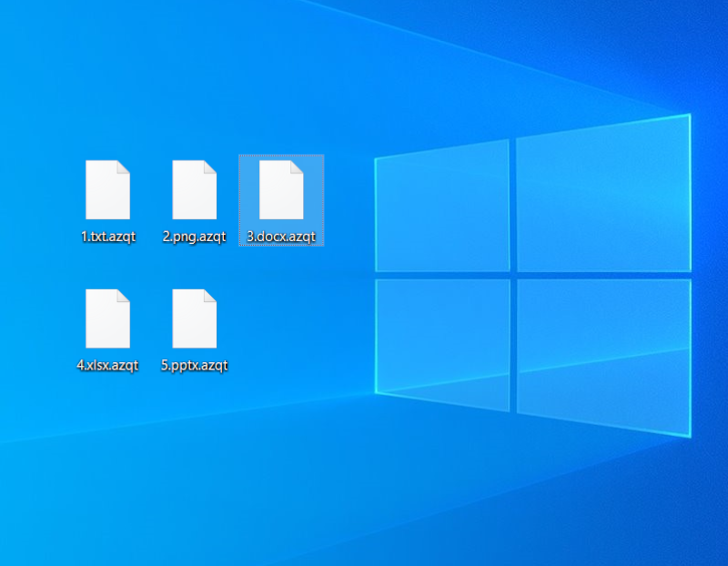728x566 pixels.
Task: Click upper-left pane of Windows logo wallpaper
Action: [442, 209]
